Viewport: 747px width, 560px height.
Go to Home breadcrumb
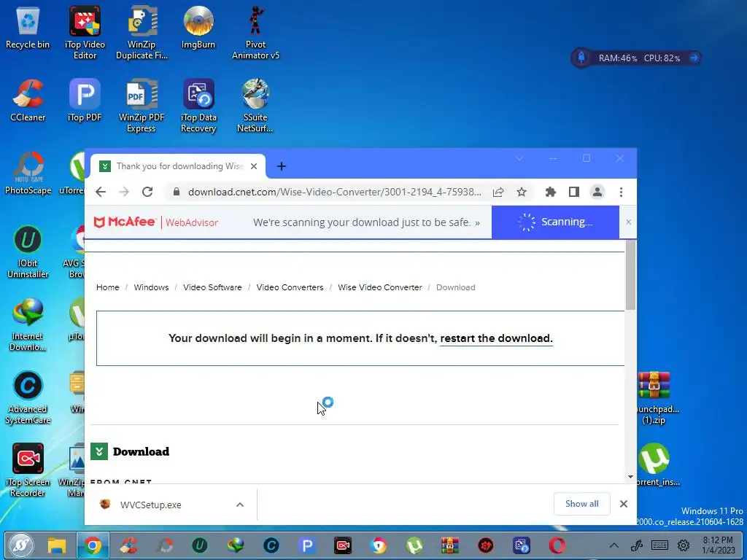pos(108,287)
